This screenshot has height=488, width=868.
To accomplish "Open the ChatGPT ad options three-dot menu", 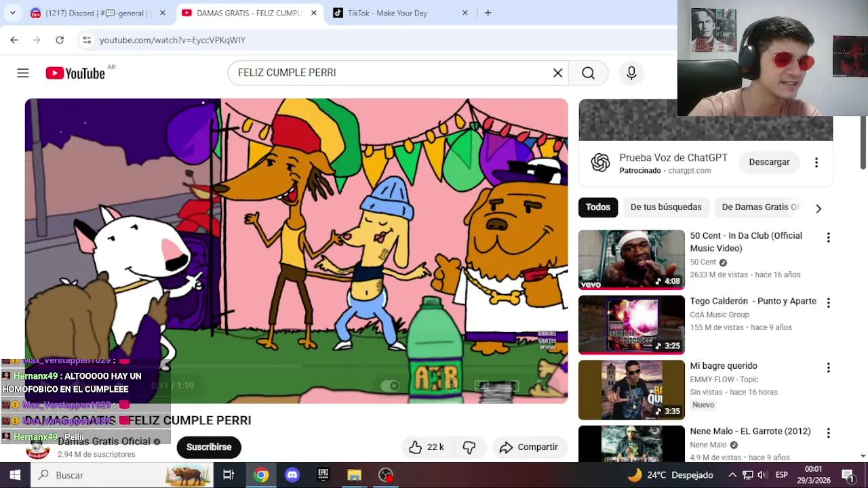I will pos(816,162).
